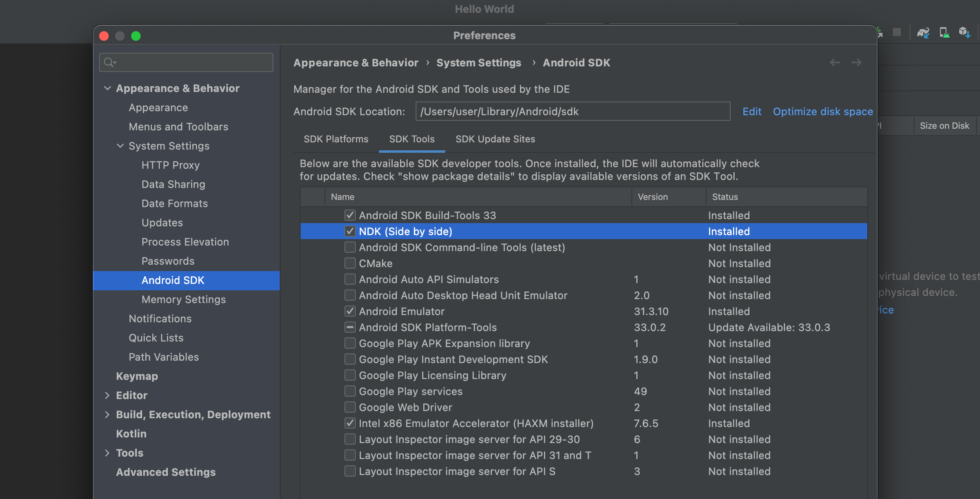Click Optimize disk space link
The height and width of the screenshot is (499, 980).
(823, 112)
